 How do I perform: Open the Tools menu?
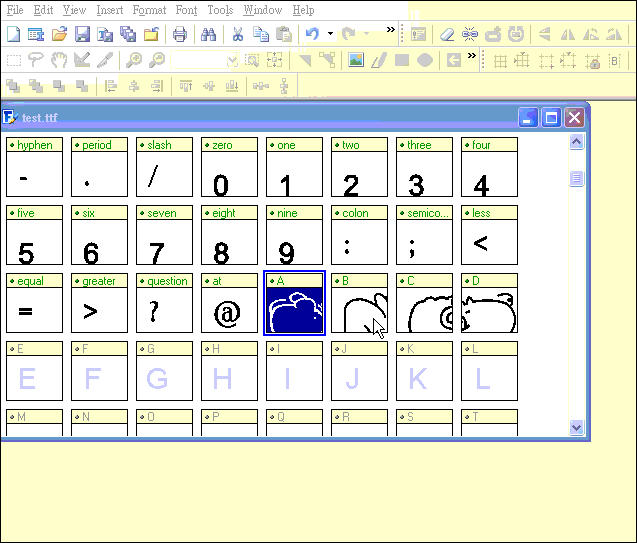coord(220,10)
